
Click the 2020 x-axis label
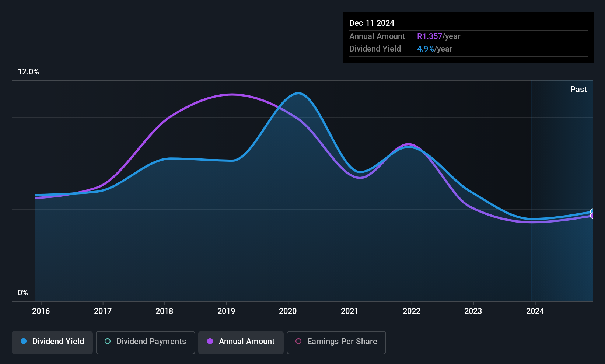(x=288, y=311)
